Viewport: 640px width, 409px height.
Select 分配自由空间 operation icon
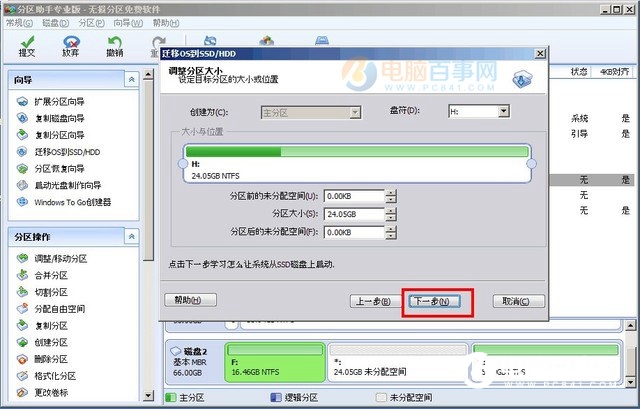coord(22,309)
